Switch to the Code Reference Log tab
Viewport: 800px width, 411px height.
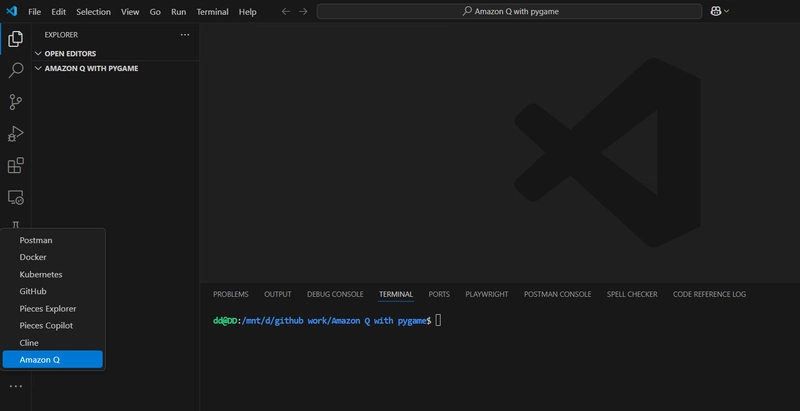709,294
